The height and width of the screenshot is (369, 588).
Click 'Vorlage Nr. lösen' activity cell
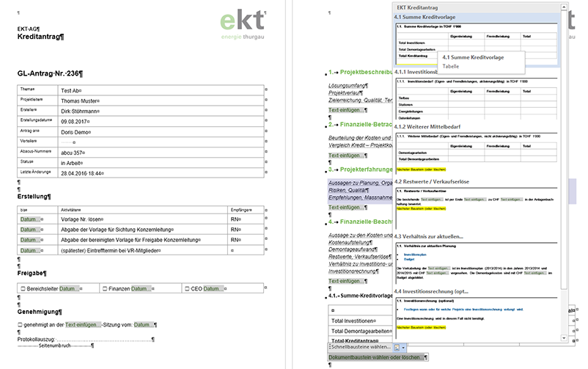(142, 219)
